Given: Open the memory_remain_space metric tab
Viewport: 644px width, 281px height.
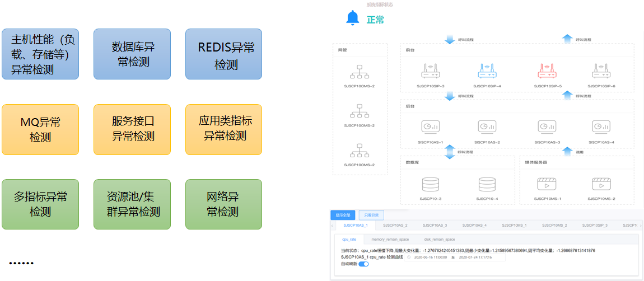Looking at the screenshot, I should (x=390, y=239).
